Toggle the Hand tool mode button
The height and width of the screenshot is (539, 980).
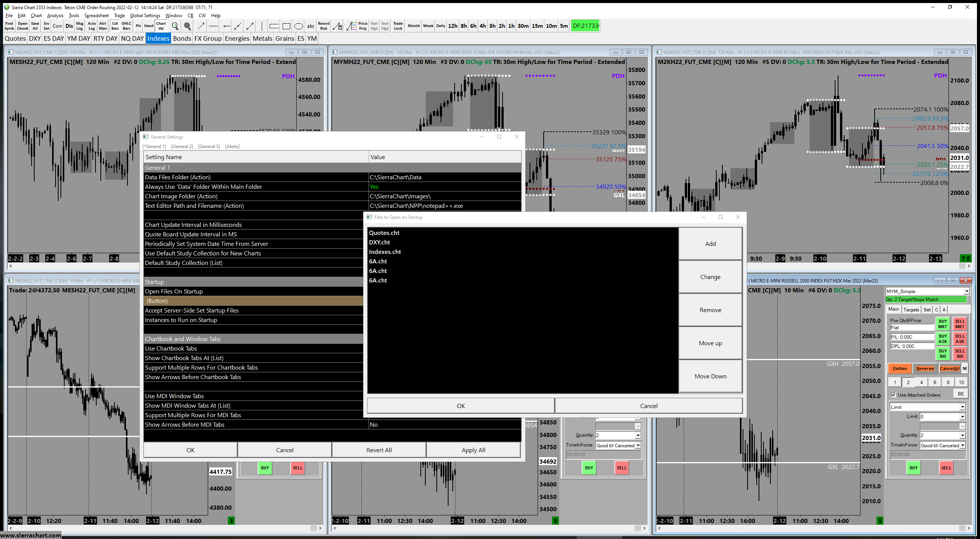point(148,26)
